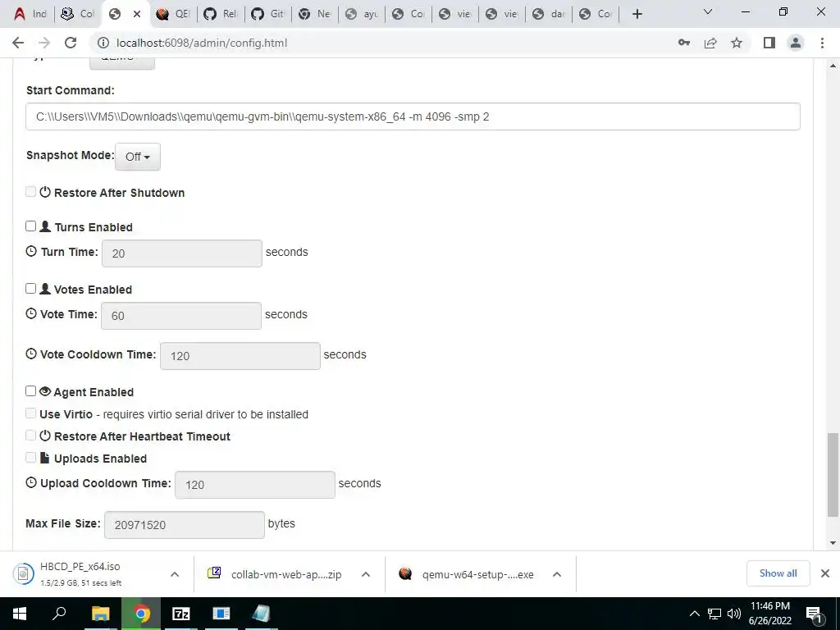Viewport: 840px width, 630px height.
Task: Open 7-Zip from taskbar
Action: coord(180,614)
